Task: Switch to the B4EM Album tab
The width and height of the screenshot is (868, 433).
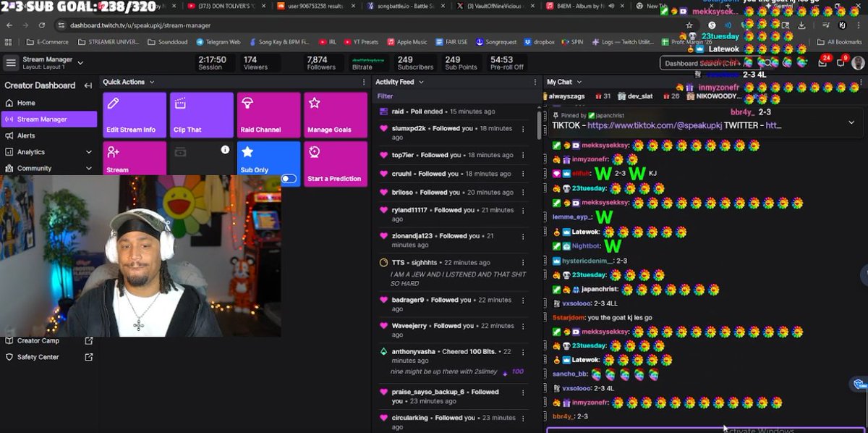Action: (x=584, y=6)
